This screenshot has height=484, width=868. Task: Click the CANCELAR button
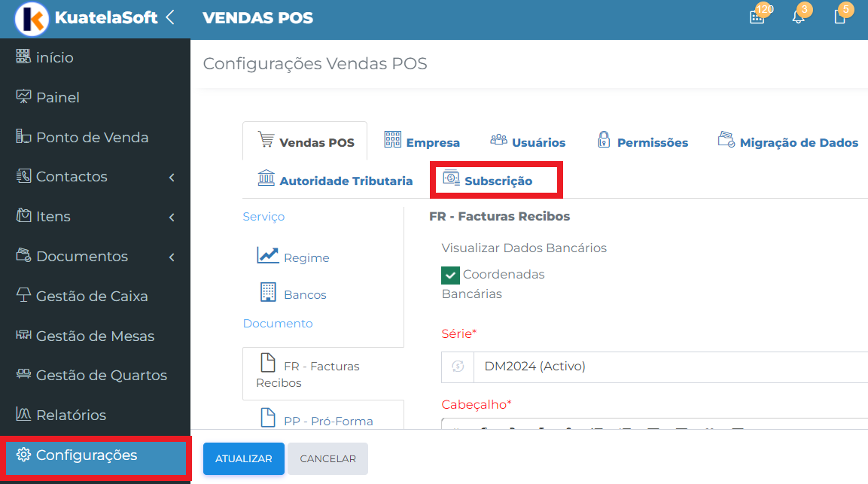click(x=327, y=458)
